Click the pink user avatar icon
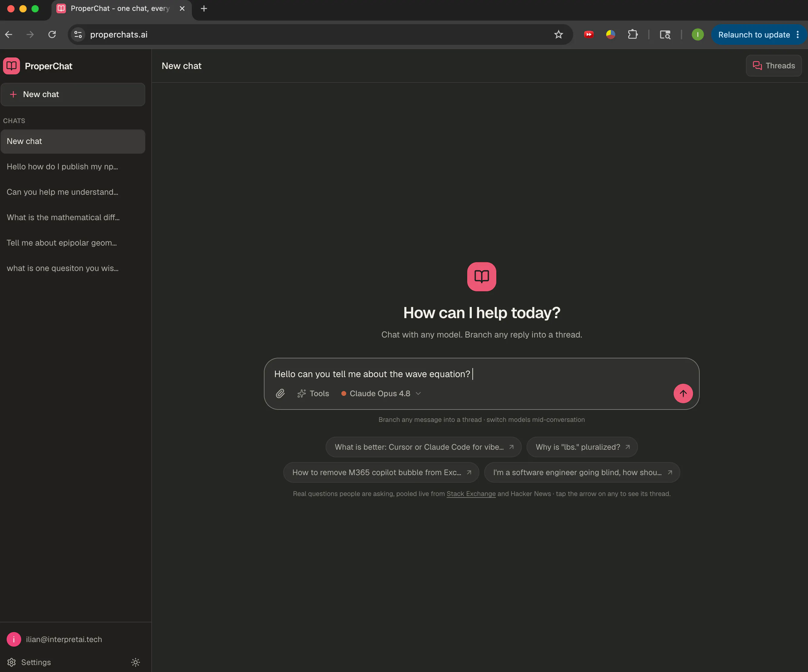 click(x=14, y=639)
